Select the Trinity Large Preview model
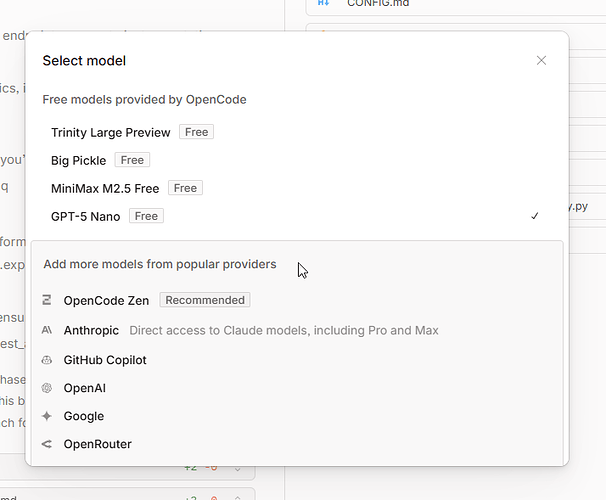Image resolution: width=606 pixels, height=500 pixels. pyautogui.click(x=295, y=132)
